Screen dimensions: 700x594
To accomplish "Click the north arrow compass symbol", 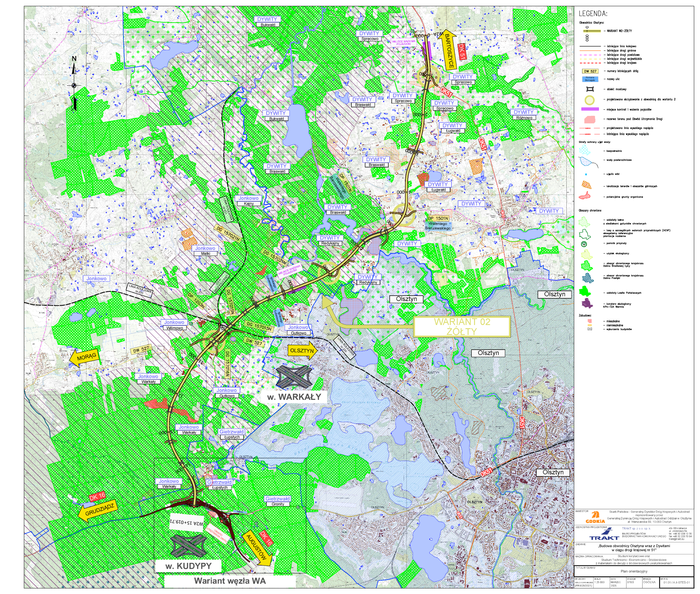I will [x=74, y=84].
